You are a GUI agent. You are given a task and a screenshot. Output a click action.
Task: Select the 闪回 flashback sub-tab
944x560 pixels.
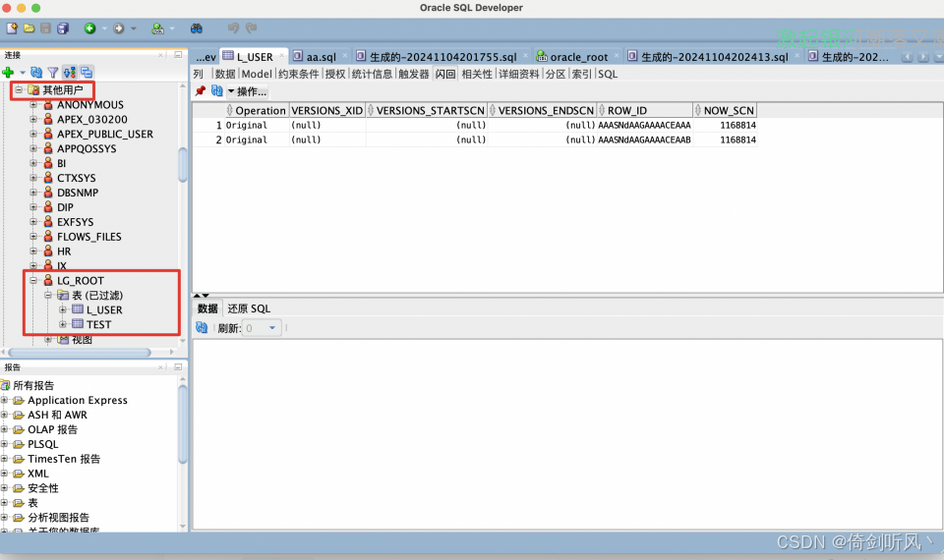click(x=445, y=74)
